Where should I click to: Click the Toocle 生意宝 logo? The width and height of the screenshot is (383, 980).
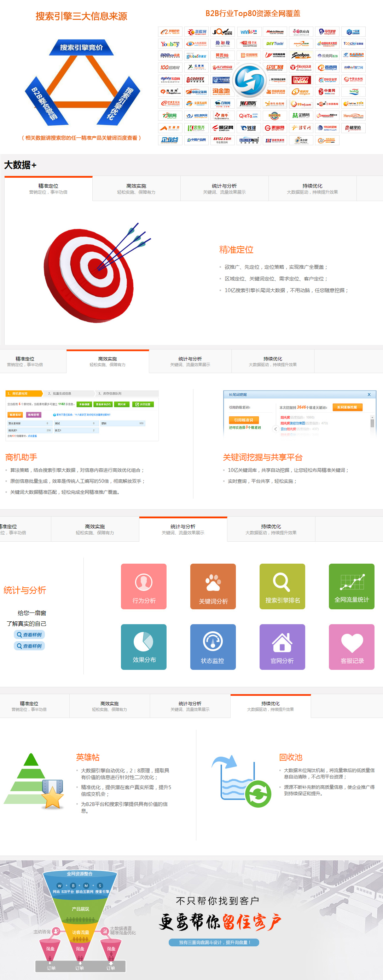(353, 44)
